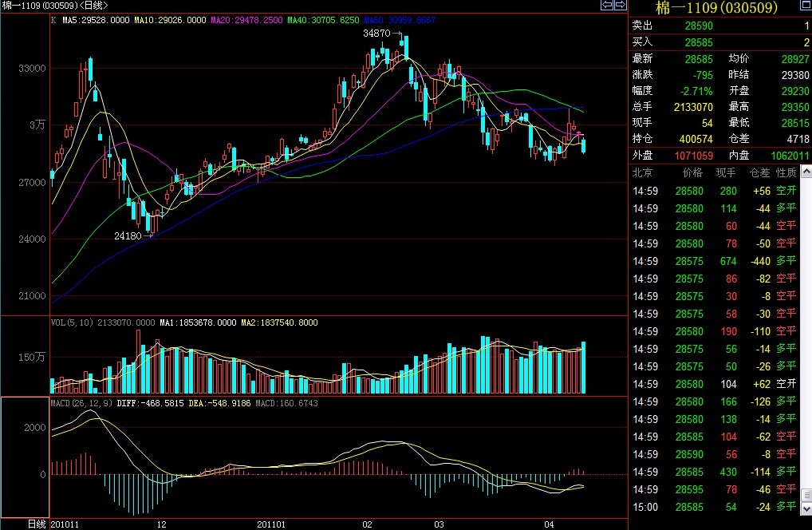Viewport: 812px width, 530px height.
Task: Click the 卖出 ask price row
Action: [x=719, y=26]
